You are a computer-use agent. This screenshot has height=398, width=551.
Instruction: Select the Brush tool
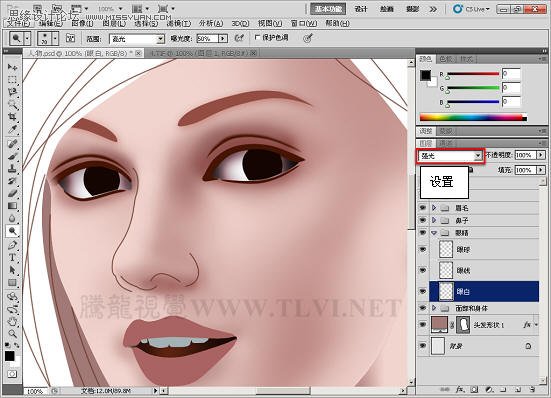point(12,156)
